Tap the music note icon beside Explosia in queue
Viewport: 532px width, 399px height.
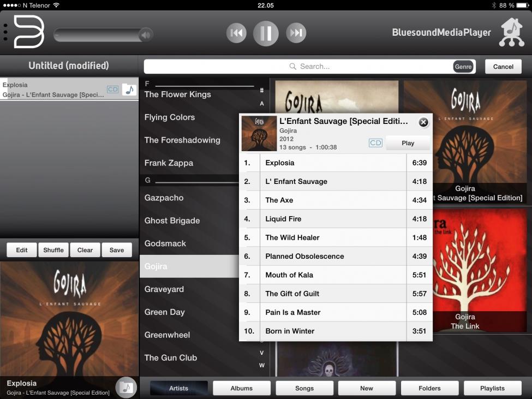pyautogui.click(x=129, y=90)
